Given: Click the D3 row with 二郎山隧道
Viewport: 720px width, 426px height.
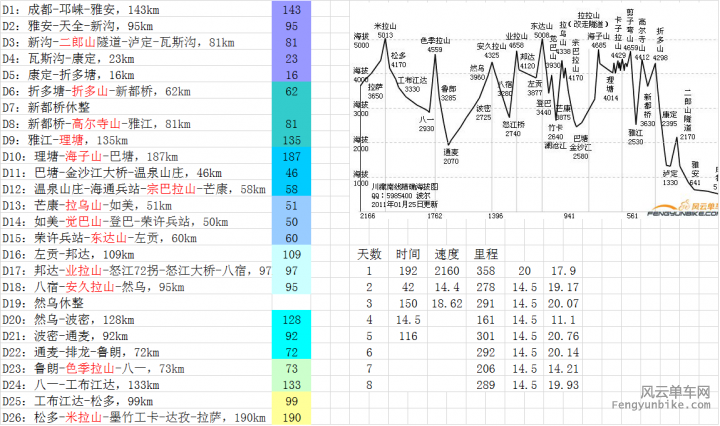Looking at the screenshot, I should [136, 42].
